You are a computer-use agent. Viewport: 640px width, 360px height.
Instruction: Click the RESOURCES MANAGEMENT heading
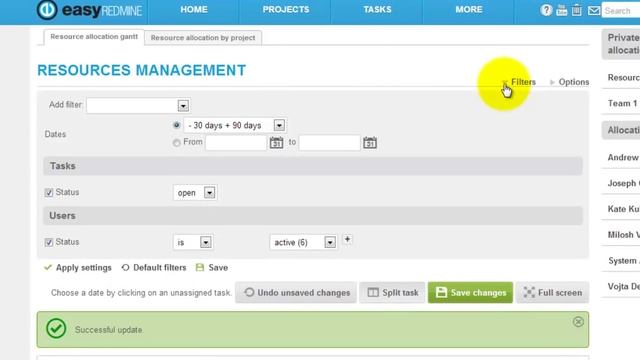[x=142, y=70]
